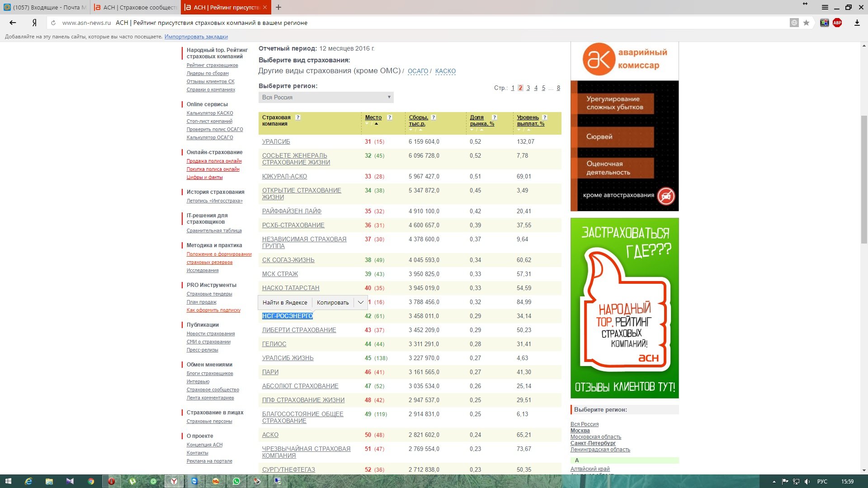Launch Internet Explorer from the taskbar
The image size is (868, 488).
28,481
